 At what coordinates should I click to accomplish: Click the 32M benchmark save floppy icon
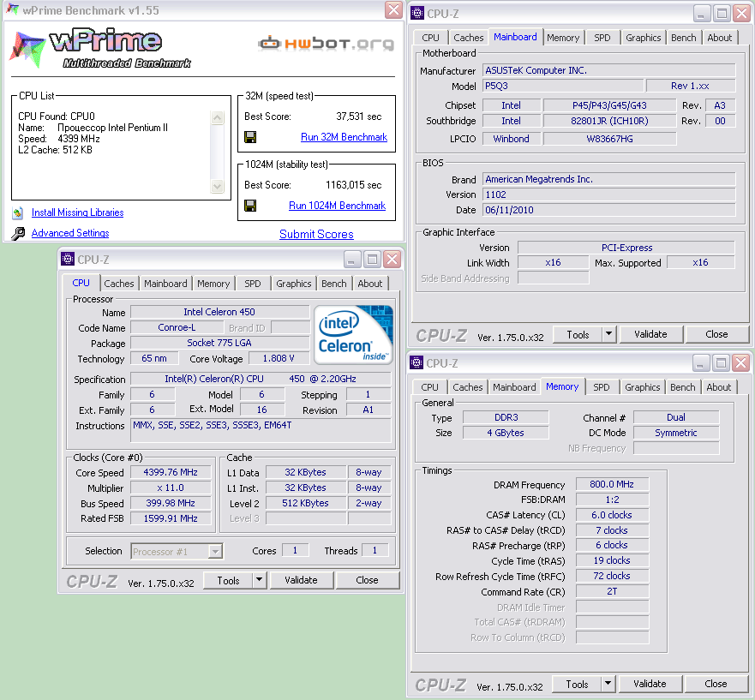click(250, 137)
